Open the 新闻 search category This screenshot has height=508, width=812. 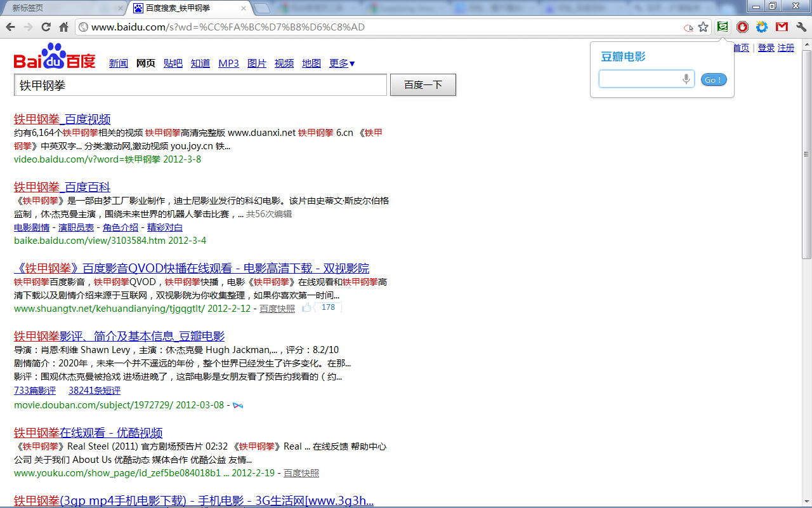point(119,63)
